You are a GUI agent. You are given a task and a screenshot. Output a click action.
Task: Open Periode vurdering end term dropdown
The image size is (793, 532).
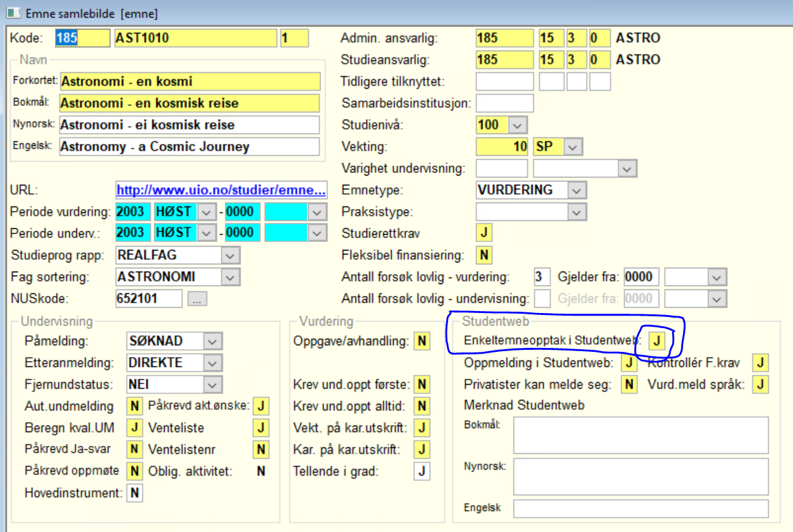pos(318,212)
